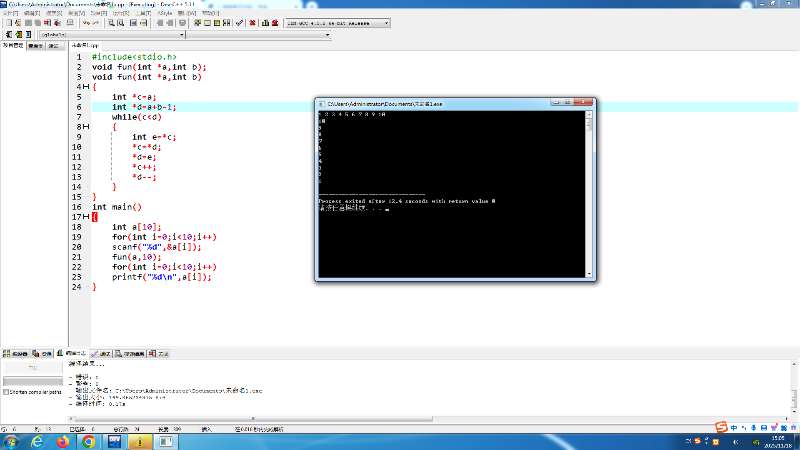Switch to the 编译器 bottom tab
The image size is (800, 450).
(x=15, y=354)
